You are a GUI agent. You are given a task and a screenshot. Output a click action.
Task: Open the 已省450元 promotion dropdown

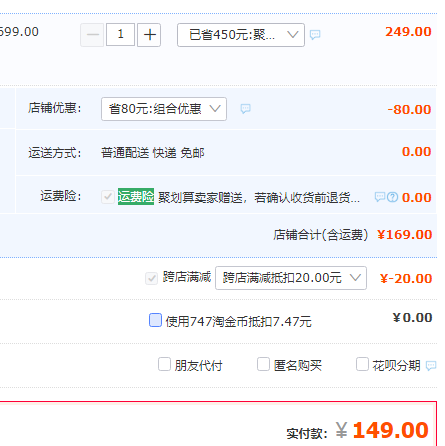(241, 35)
